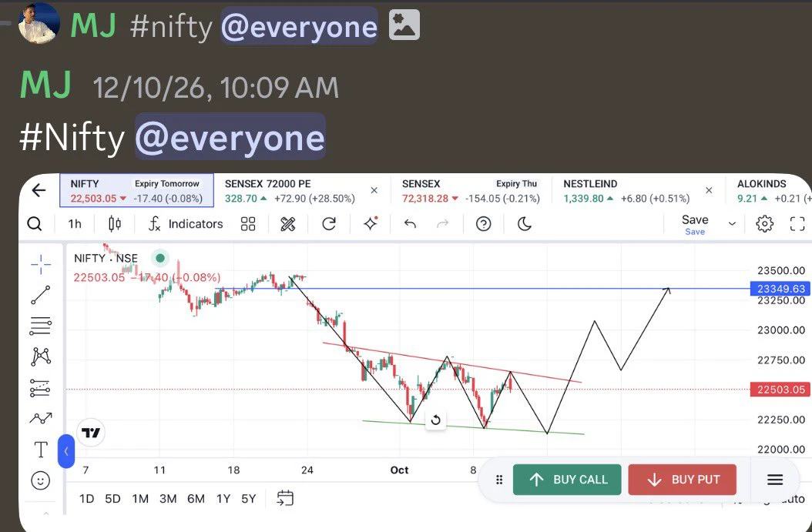Toggle the green status dot beside NIFTY · NSE
Viewport: 812px width, 532px height.
(x=160, y=258)
